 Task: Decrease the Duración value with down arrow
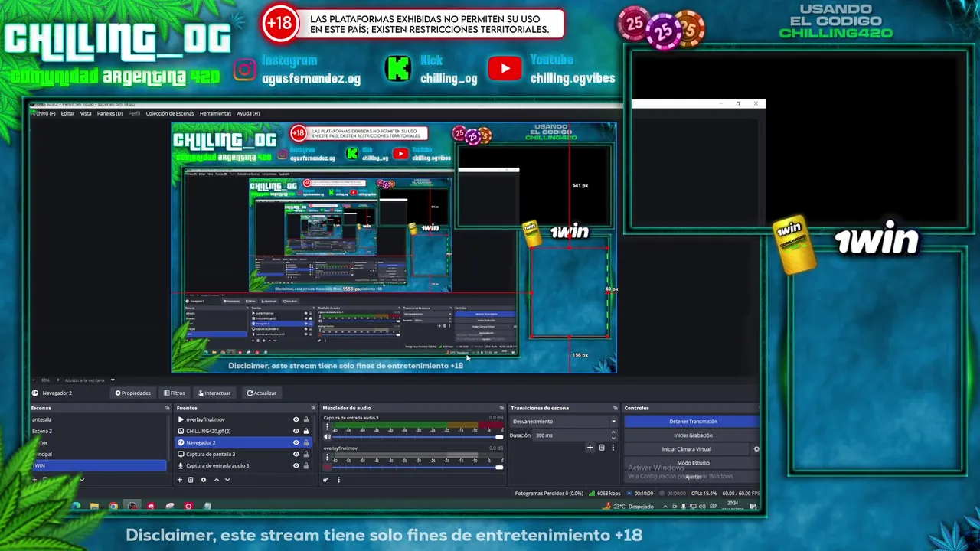pos(612,438)
